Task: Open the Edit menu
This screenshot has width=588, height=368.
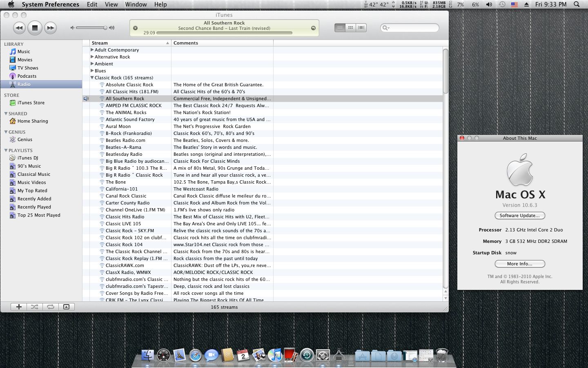Action: pyautogui.click(x=92, y=4)
